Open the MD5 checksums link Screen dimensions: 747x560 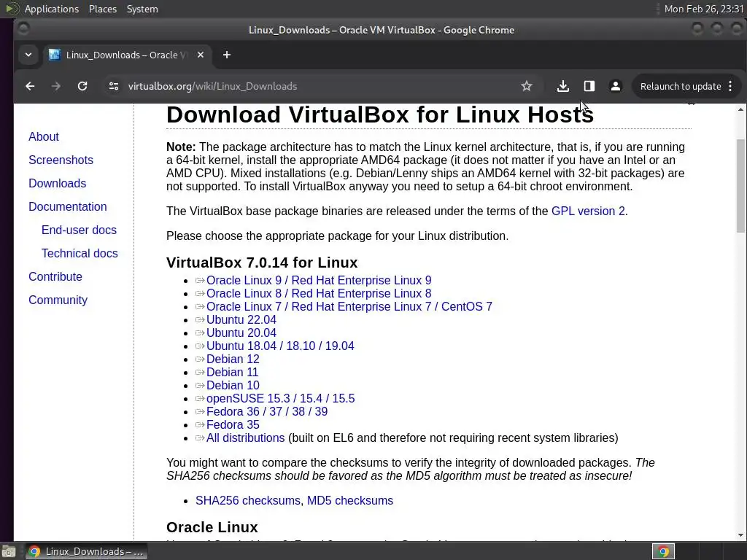[350, 500]
